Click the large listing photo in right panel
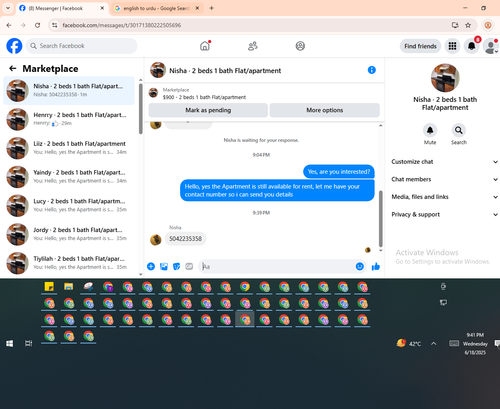 445,78
